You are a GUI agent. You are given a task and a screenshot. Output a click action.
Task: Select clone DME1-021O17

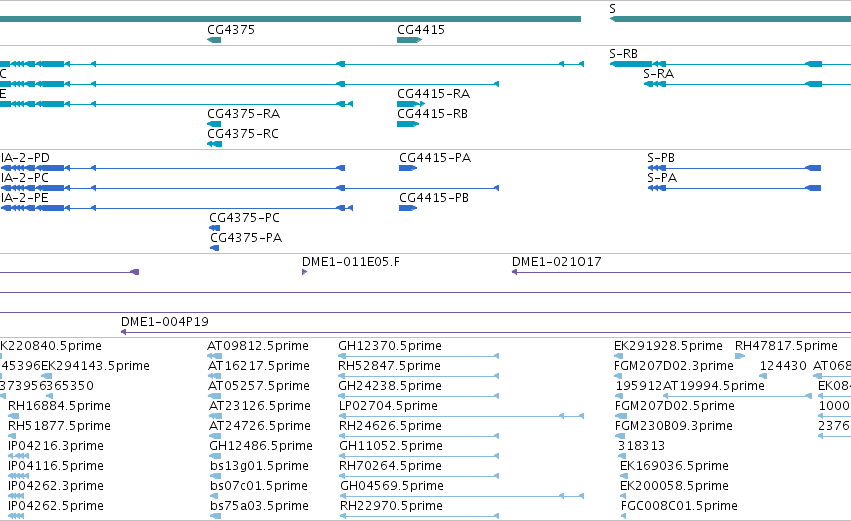[x=556, y=262]
